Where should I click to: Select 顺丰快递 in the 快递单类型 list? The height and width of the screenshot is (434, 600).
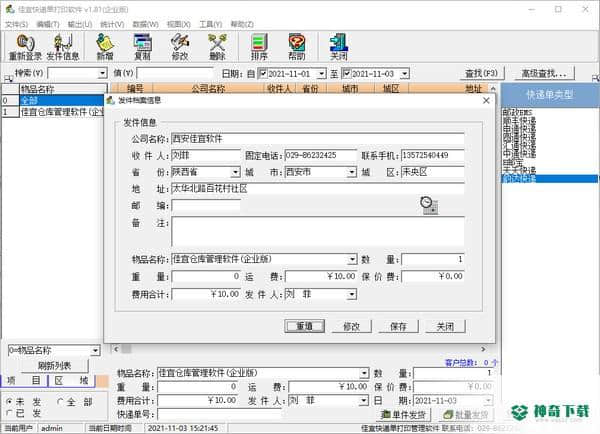519,120
